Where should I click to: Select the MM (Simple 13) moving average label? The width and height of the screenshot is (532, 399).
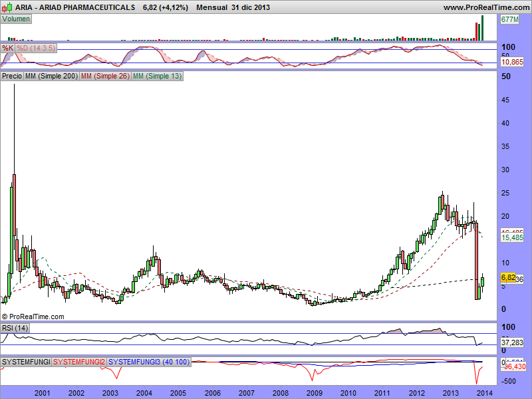pyautogui.click(x=157, y=76)
